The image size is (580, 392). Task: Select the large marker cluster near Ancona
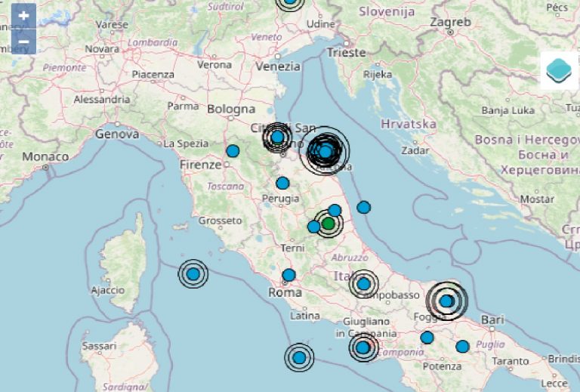click(x=325, y=151)
